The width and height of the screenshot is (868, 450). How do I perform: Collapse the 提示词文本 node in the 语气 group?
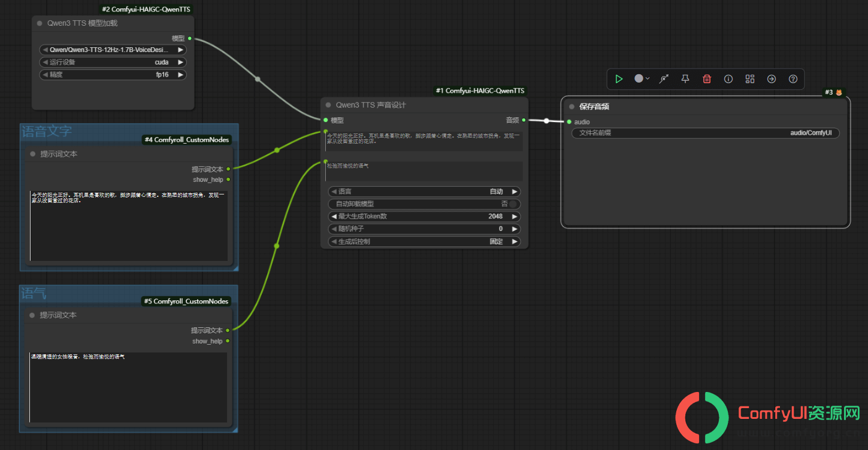(32, 315)
